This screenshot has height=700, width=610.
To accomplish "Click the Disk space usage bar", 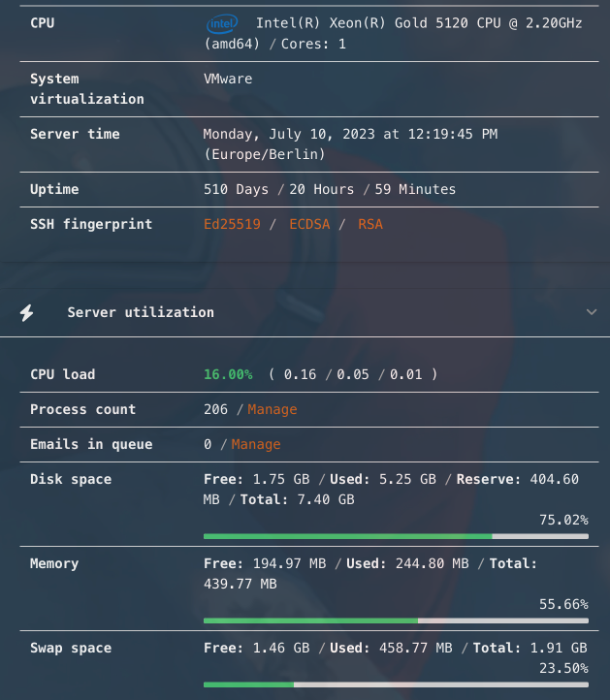I will click(x=396, y=536).
